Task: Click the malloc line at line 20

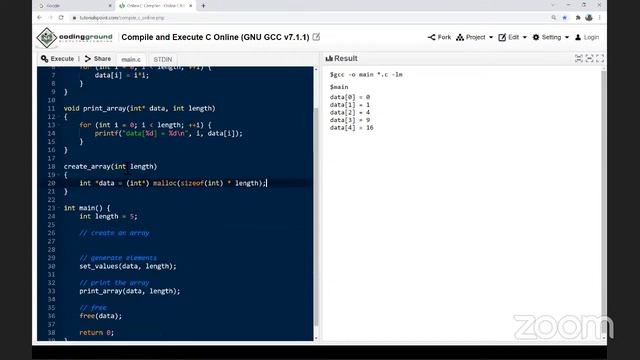Action: point(173,183)
